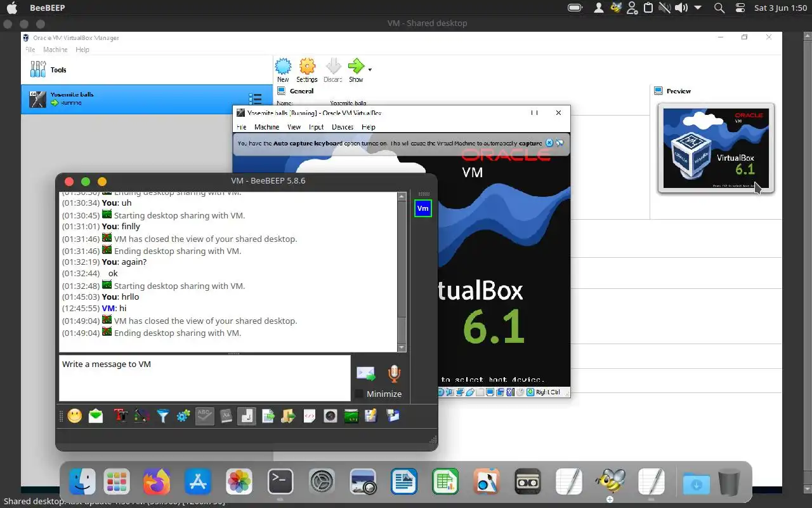Open the File menu in VirtualBox Manager
The height and width of the screenshot is (508, 812).
[30, 50]
